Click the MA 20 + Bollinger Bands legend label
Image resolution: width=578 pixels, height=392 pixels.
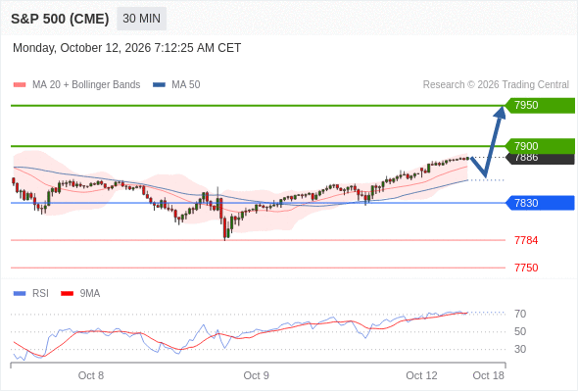tap(86, 85)
